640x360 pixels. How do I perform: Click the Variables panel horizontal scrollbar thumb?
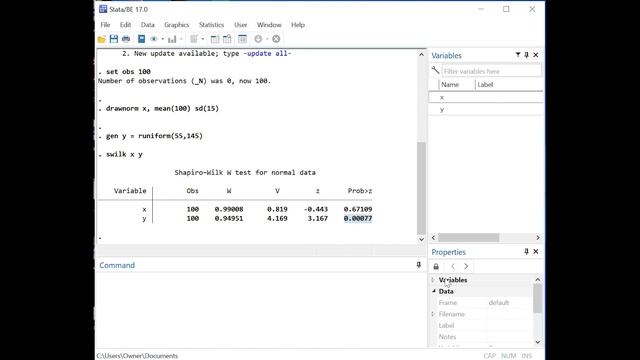pos(468,238)
